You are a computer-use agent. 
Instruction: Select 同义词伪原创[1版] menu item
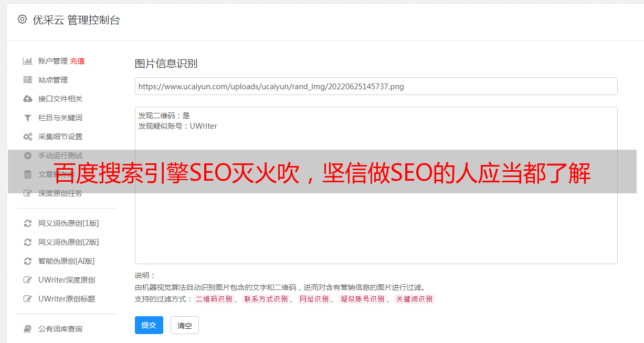tap(69, 223)
